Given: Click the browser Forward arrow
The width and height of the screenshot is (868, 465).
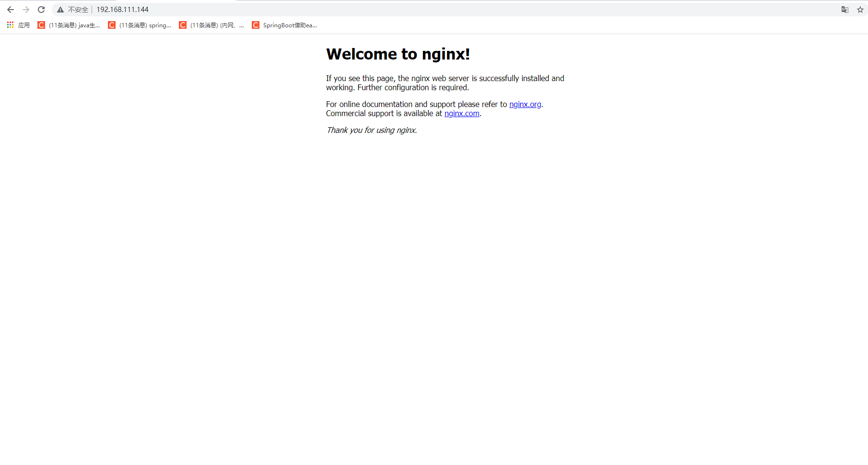Looking at the screenshot, I should click(x=26, y=10).
